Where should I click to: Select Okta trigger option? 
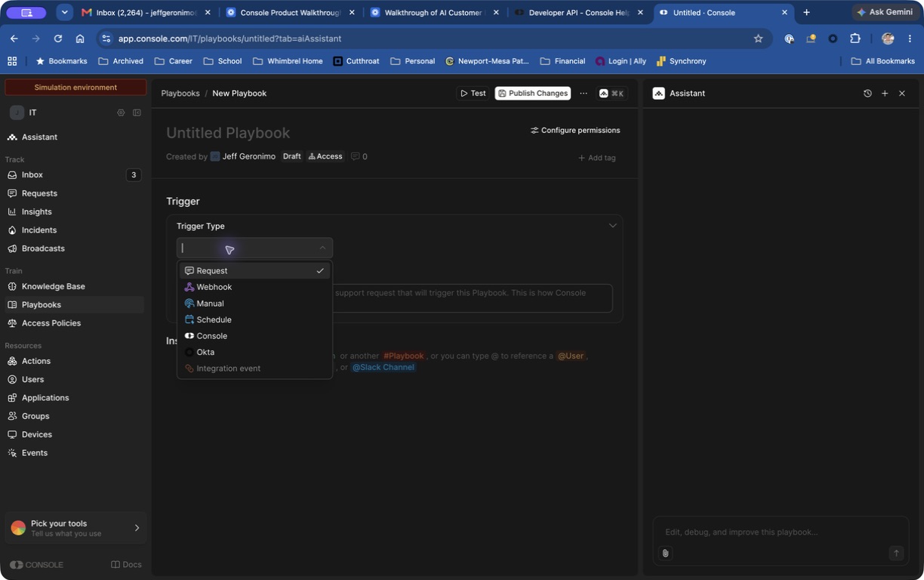coord(254,352)
